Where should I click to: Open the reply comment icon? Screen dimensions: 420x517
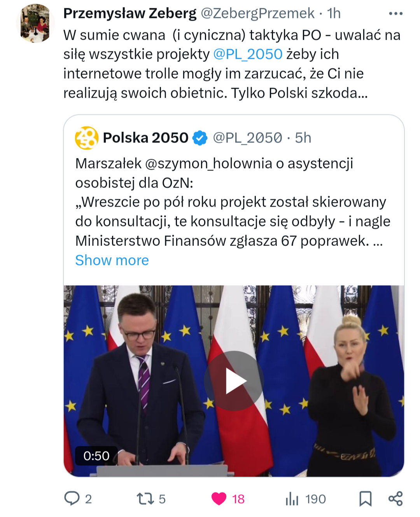(x=72, y=498)
